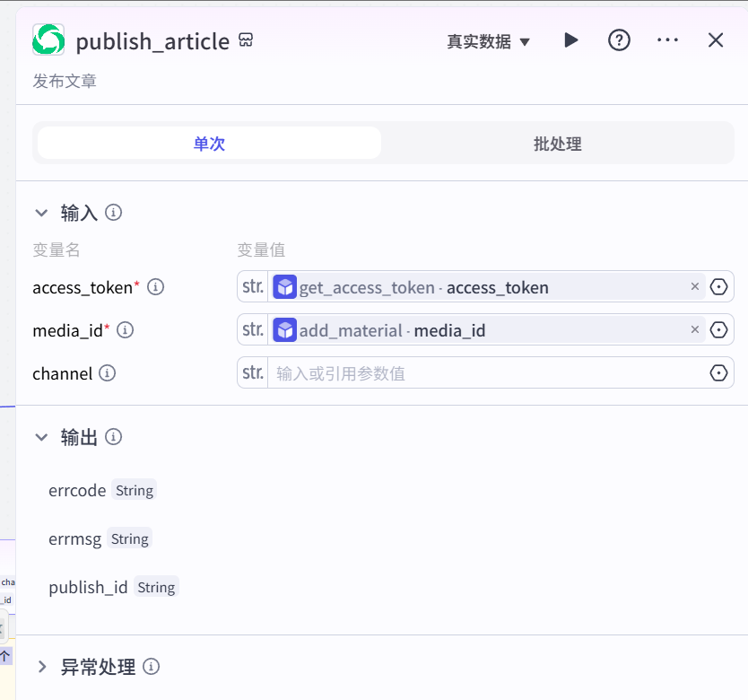Open the variable reference selector on channel row
Viewport: 748px width, 700px height.
718,372
